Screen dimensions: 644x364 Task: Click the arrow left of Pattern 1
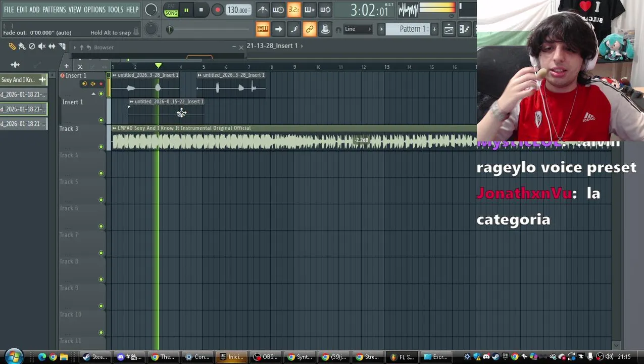(x=381, y=29)
